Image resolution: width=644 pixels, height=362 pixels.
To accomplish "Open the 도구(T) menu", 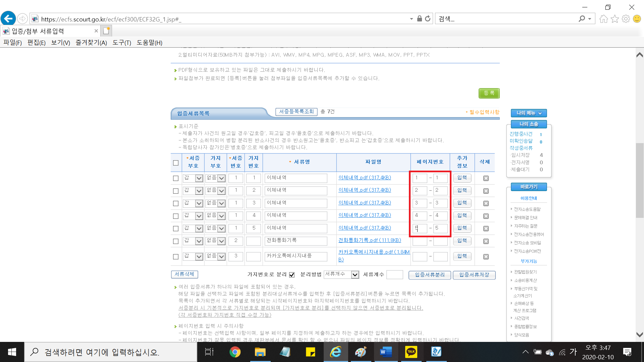I will pos(122,43).
